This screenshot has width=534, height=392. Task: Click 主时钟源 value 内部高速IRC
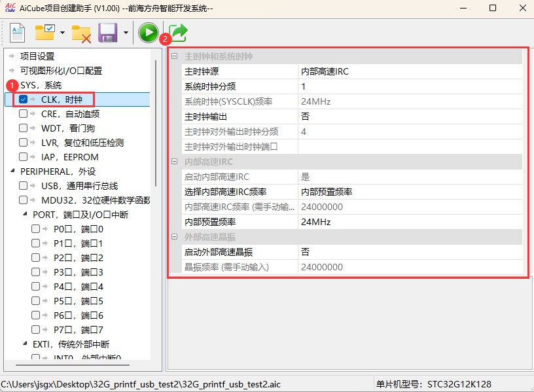click(x=410, y=71)
